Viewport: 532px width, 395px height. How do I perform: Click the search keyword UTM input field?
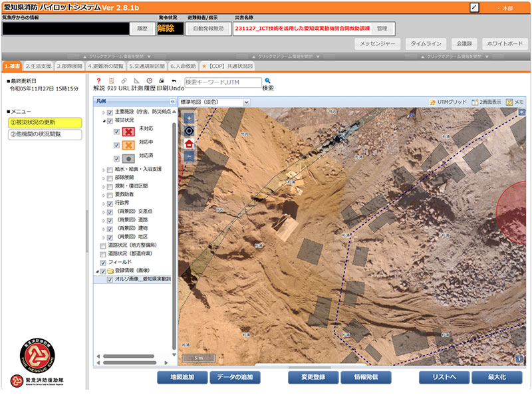(222, 83)
